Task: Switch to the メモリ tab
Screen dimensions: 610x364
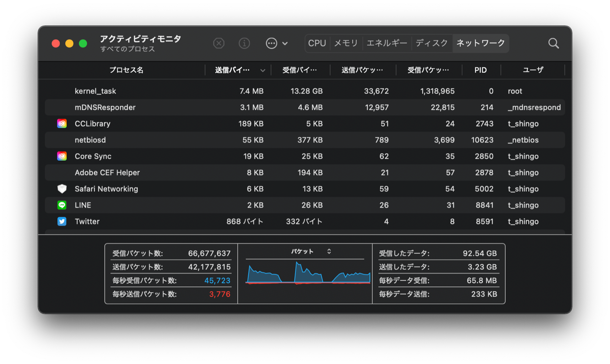Action: (x=346, y=43)
